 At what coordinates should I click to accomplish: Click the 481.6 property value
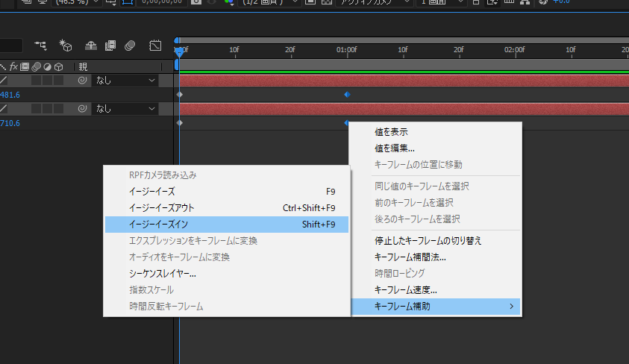pos(10,95)
